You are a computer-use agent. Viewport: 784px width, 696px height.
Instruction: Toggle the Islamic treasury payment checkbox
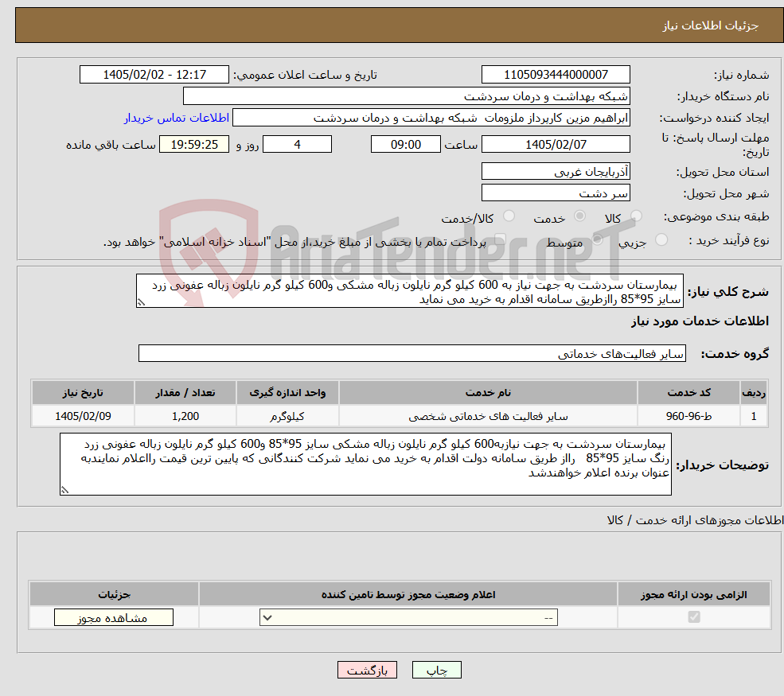(x=500, y=239)
